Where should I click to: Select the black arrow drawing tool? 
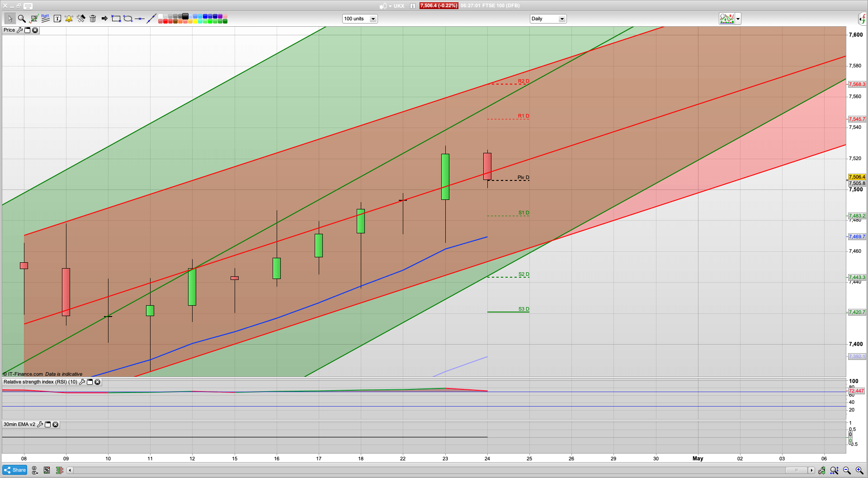pyautogui.click(x=104, y=19)
